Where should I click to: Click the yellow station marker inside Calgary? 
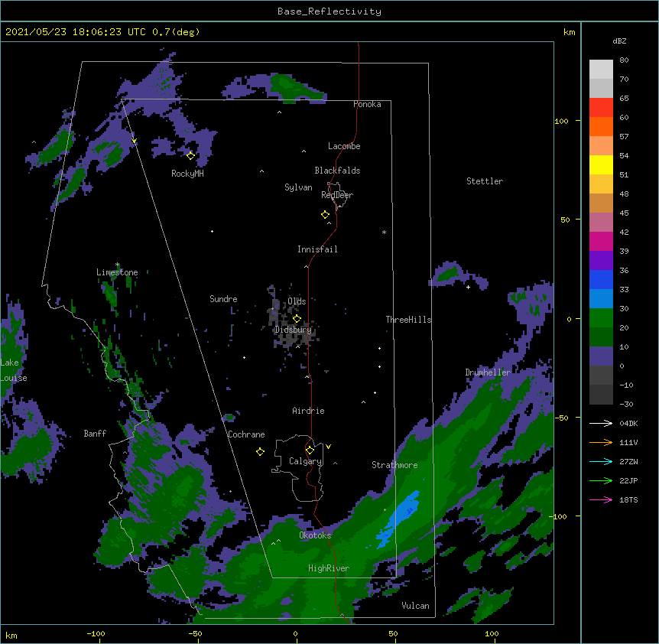(x=310, y=450)
